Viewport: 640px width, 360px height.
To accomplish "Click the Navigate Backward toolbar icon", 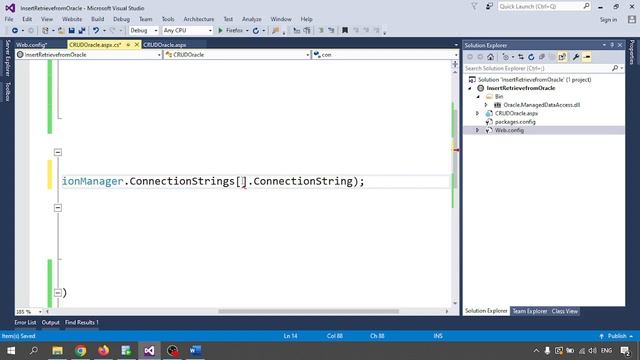I will click(15, 31).
